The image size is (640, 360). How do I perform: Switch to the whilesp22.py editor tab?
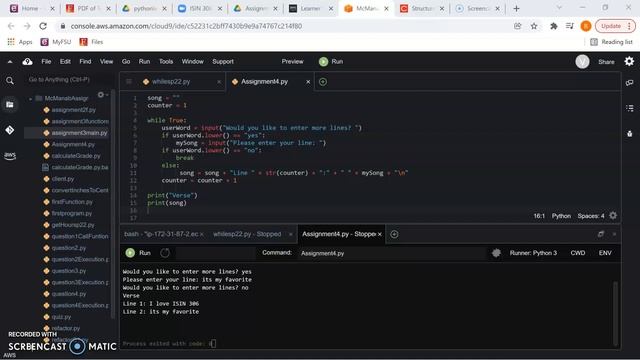click(x=171, y=82)
